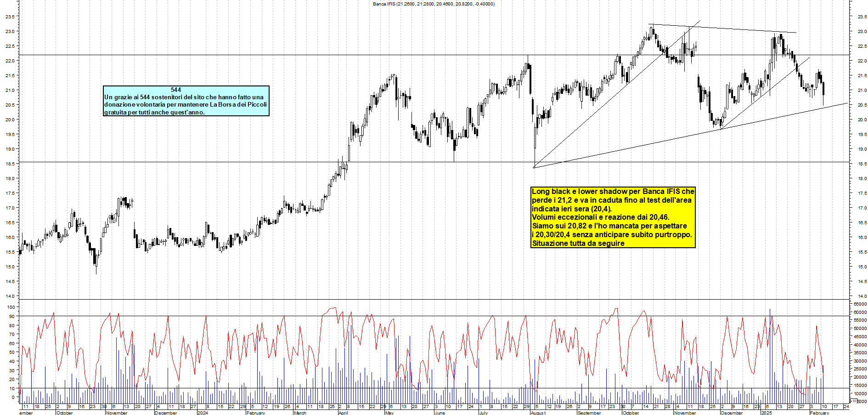
Task: Click the 'September' month label
Action: click(x=589, y=413)
